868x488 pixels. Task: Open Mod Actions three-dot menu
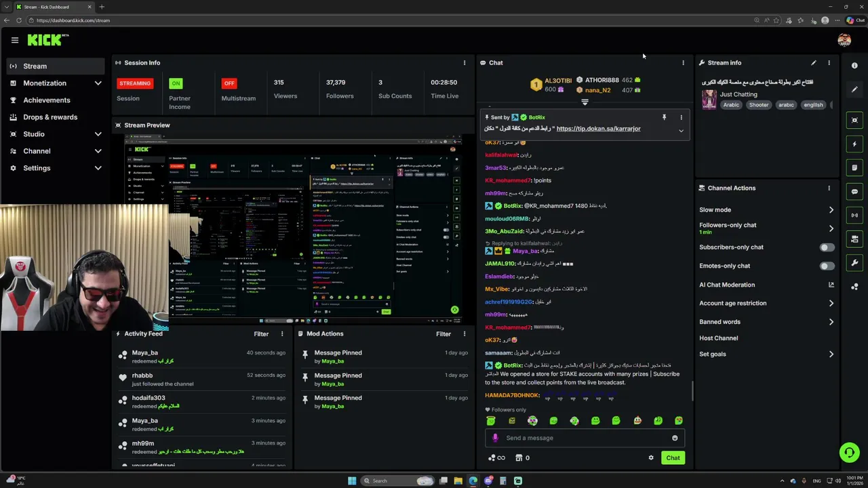click(x=465, y=333)
